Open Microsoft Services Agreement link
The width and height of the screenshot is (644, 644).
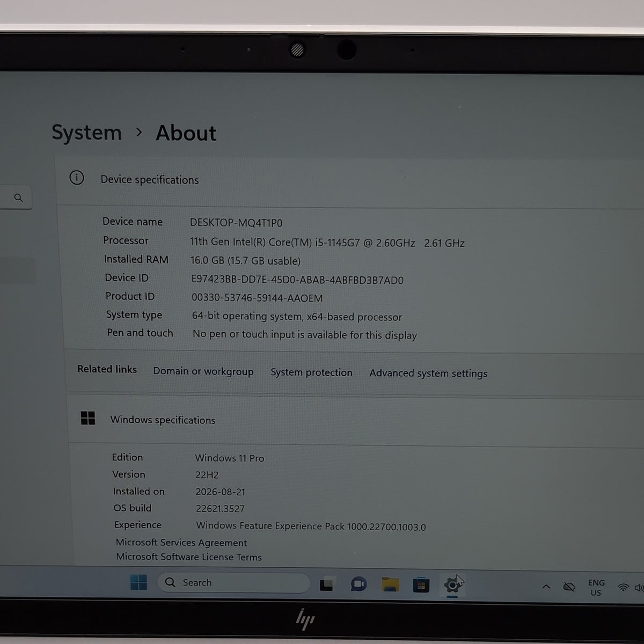(x=181, y=543)
